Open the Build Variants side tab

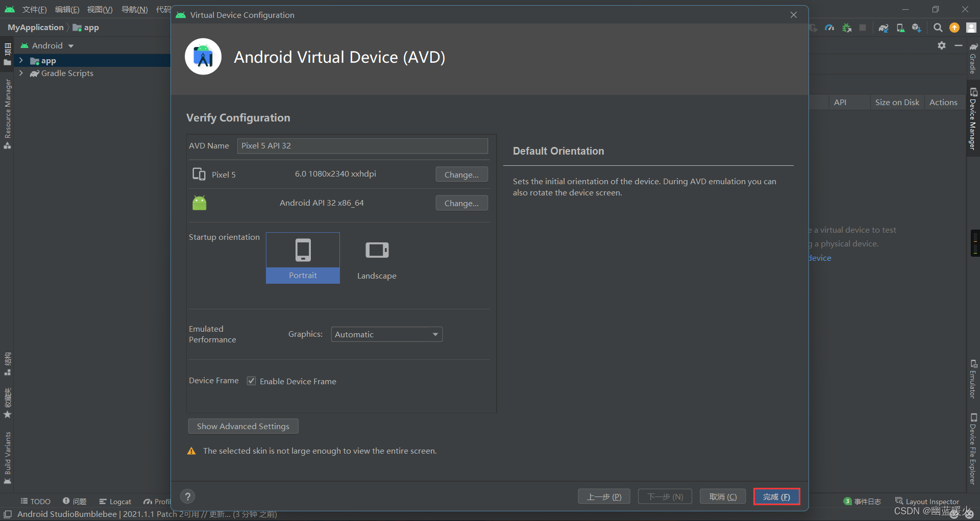(7, 458)
